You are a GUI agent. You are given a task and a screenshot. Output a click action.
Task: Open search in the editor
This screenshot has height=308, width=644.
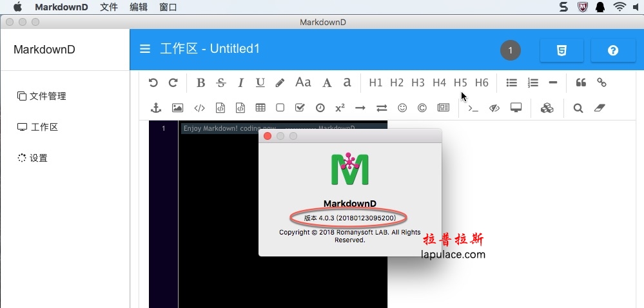[578, 108]
